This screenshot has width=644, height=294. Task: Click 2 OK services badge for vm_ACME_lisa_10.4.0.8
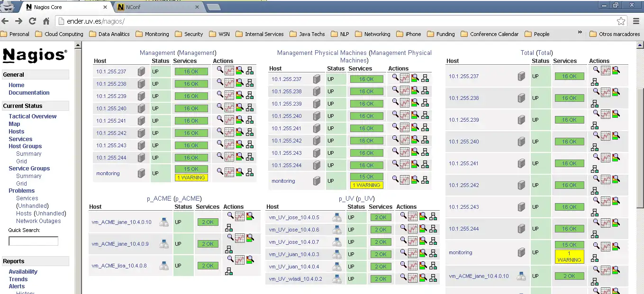(208, 266)
